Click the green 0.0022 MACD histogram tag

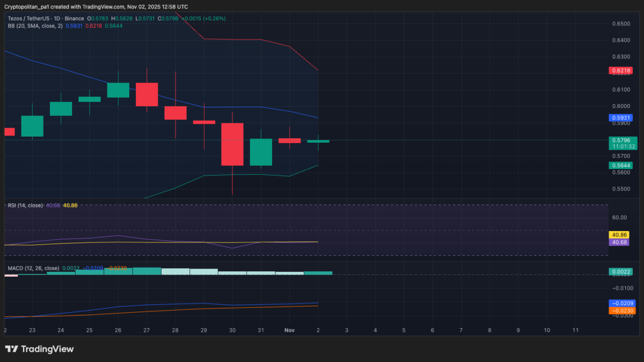click(x=620, y=272)
